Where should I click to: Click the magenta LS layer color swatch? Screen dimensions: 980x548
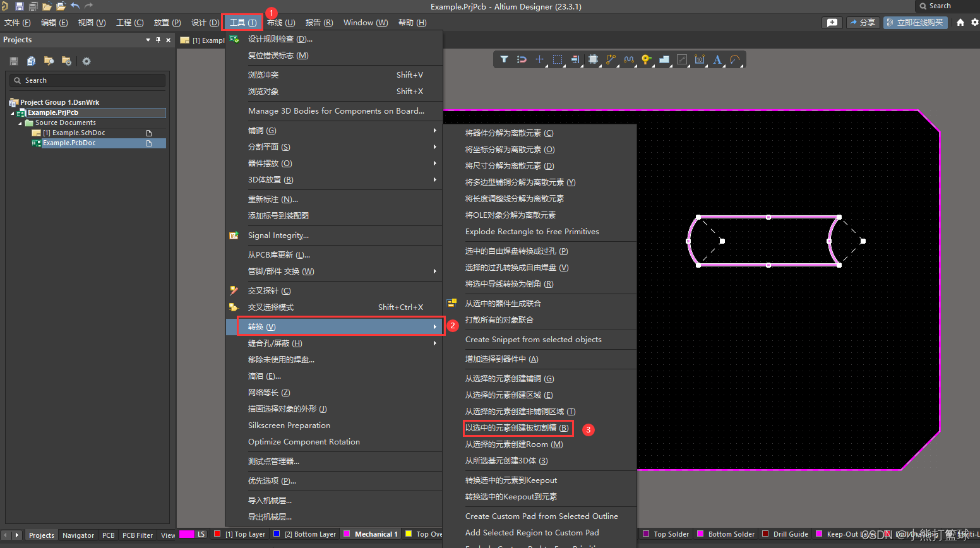[188, 533]
